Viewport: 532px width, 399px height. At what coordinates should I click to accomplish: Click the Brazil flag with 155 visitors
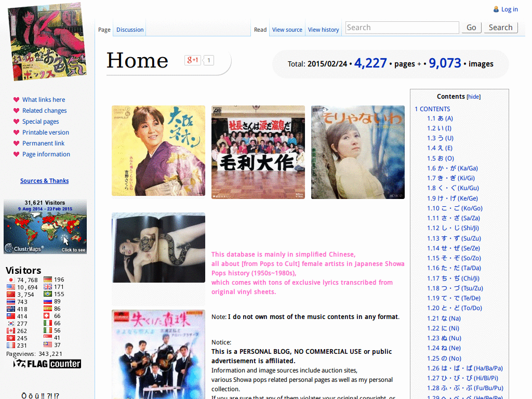tap(48, 294)
